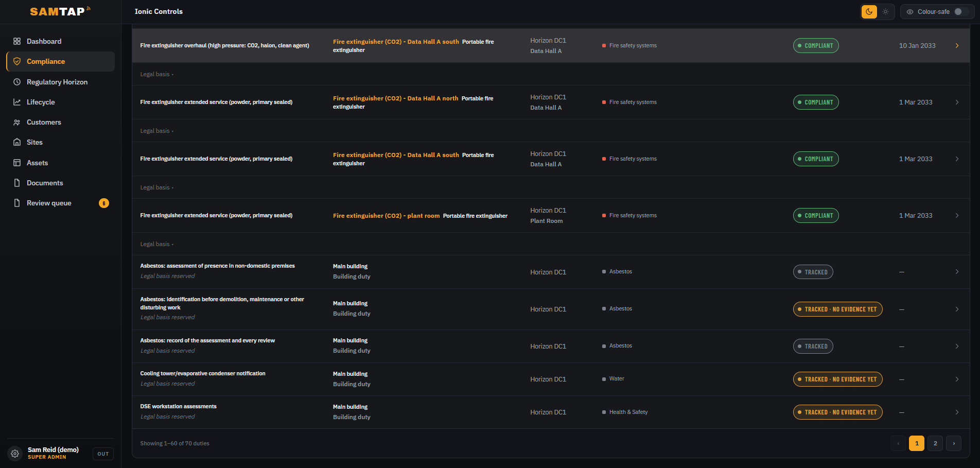This screenshot has width=980, height=468.
Task: Click 'Plant Room' location text
Action: click(x=546, y=221)
